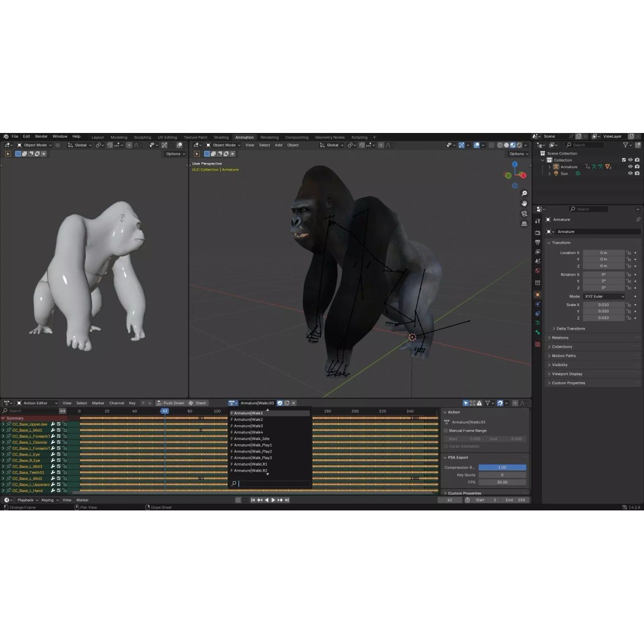Click the pan hand icon in the 3D viewport
Viewport: 644px width, 644px height.
[524, 203]
